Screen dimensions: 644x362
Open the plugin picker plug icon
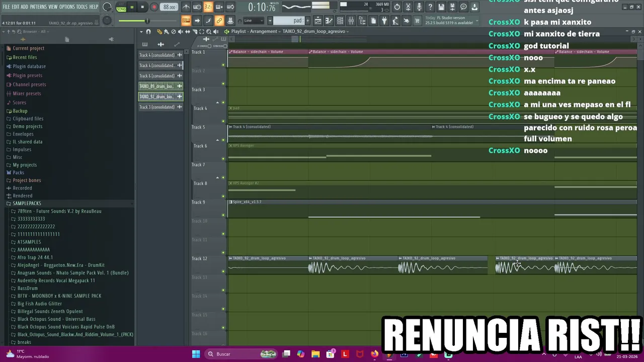coord(384,21)
